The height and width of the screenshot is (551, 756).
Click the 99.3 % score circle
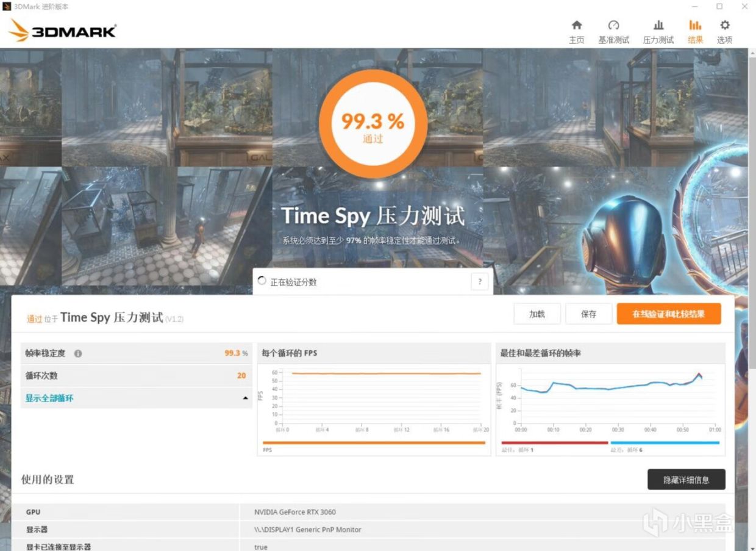(x=373, y=124)
